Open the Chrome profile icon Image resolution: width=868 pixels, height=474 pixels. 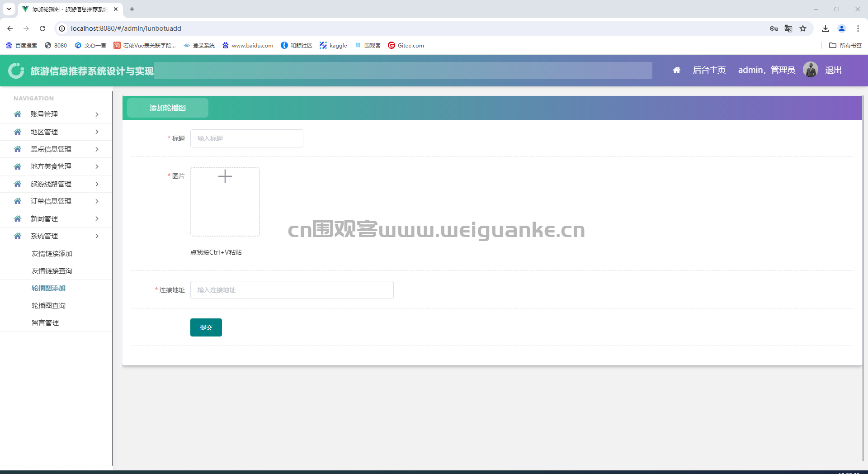tap(842, 28)
